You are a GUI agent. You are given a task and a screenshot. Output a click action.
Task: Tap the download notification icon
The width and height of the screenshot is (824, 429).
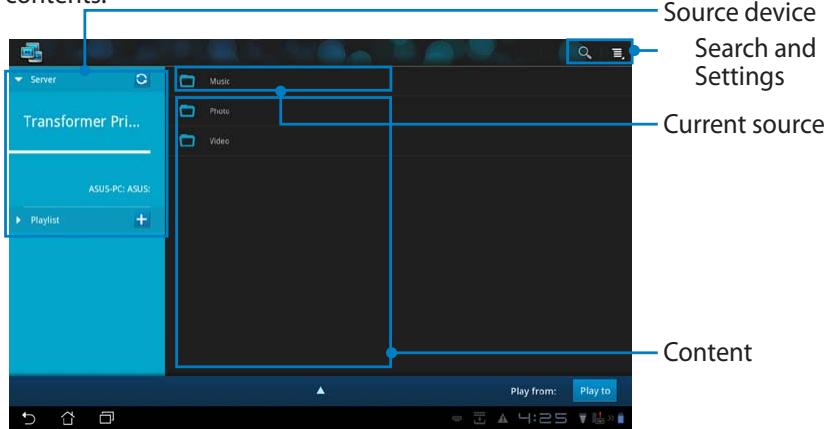[x=479, y=418]
